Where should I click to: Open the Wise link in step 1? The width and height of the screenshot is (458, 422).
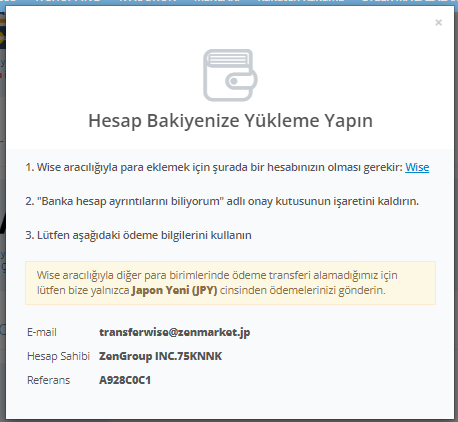[x=417, y=167]
